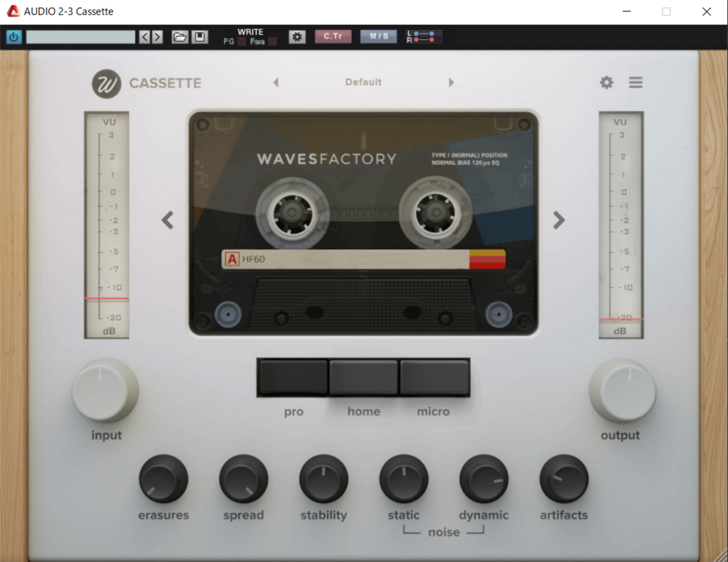Click the preset name field in host toolbar
Screen dimensions: 728x562
[x=80, y=37]
